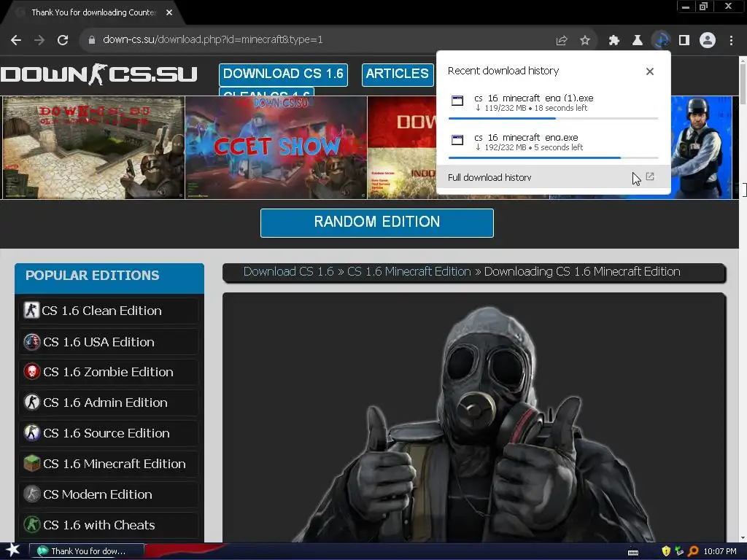
Task: Click file icon of cs_16_minecraft_eng (1).exe
Action: [457, 101]
